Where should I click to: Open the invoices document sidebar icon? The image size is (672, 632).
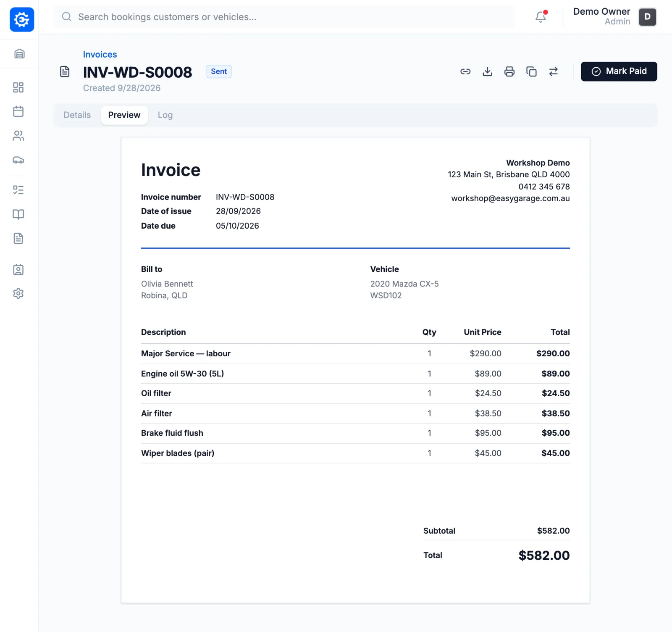coord(18,239)
